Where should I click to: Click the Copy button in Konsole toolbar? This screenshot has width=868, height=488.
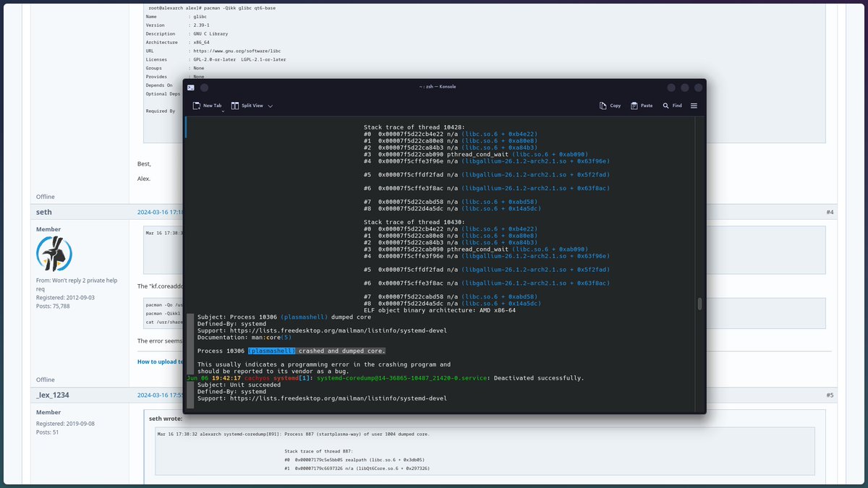pyautogui.click(x=610, y=106)
